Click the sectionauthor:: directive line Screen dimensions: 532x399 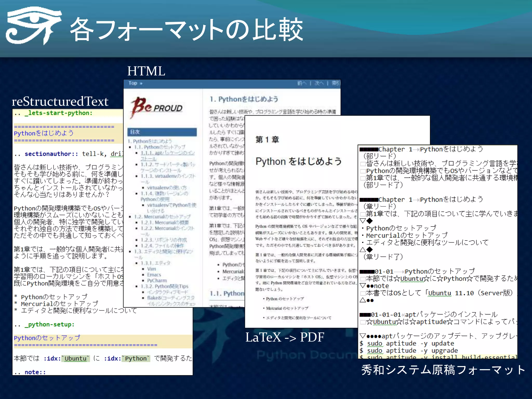pyautogui.click(x=68, y=154)
